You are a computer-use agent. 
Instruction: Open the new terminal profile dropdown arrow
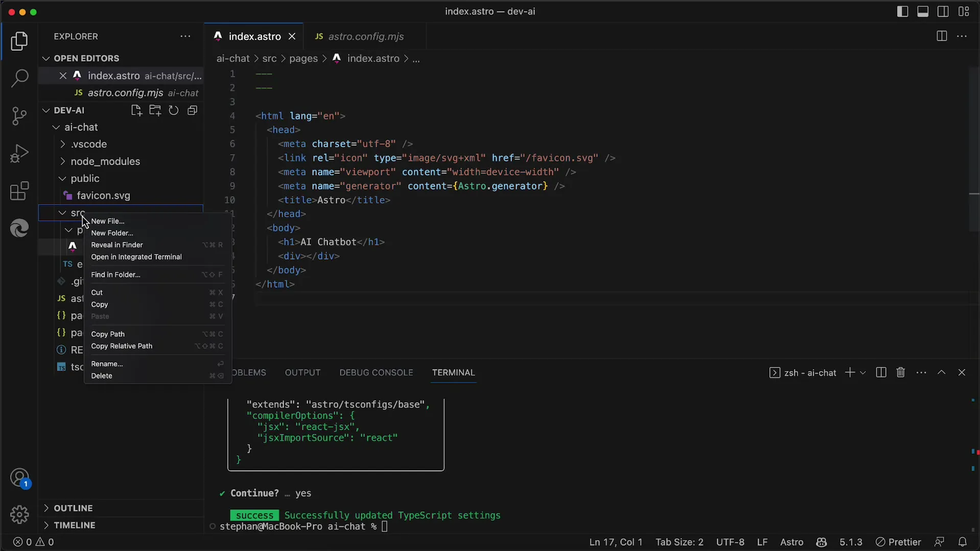pos(863,373)
